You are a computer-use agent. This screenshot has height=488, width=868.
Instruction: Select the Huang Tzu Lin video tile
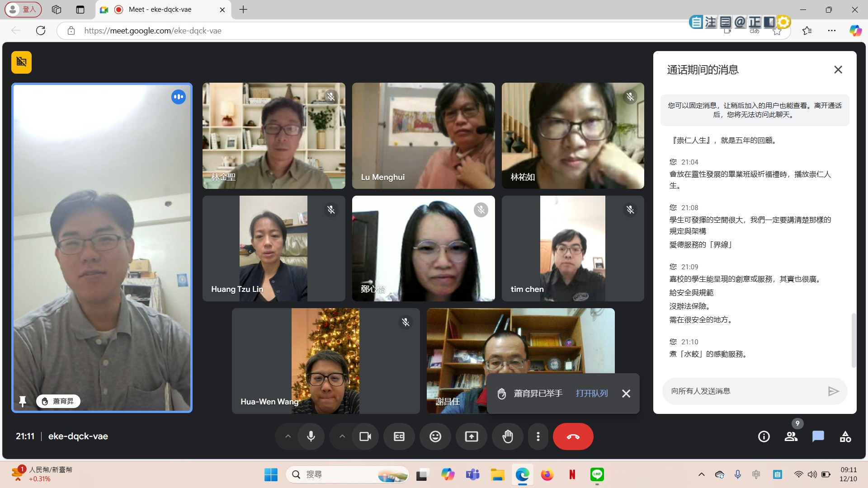(274, 249)
